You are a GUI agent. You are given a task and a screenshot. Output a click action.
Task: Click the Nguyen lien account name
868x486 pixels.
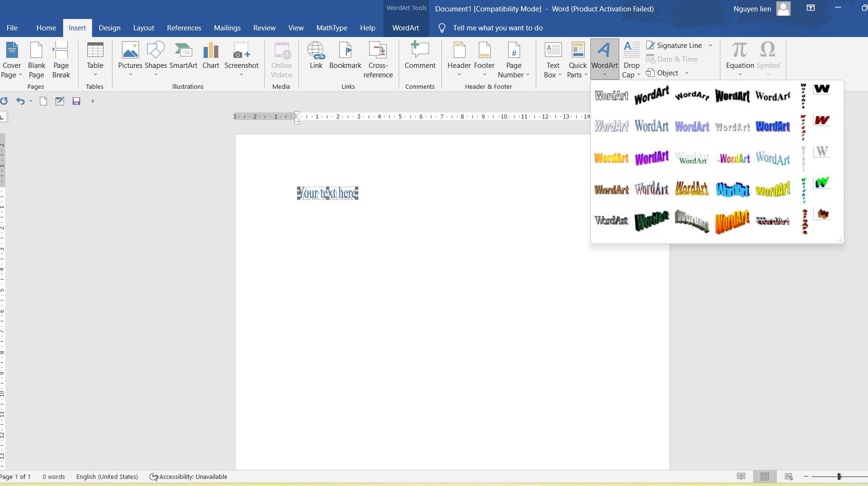(752, 9)
